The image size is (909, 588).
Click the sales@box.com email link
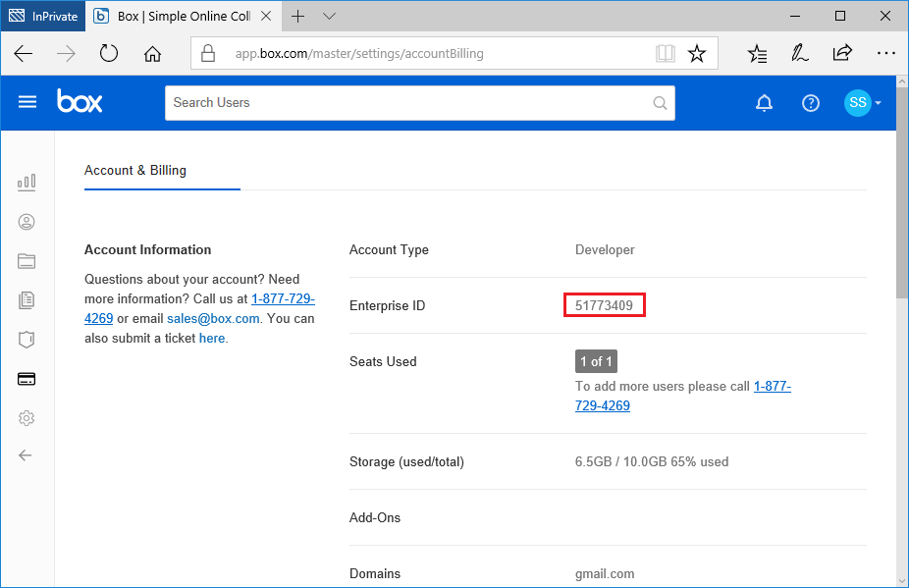[213, 319]
